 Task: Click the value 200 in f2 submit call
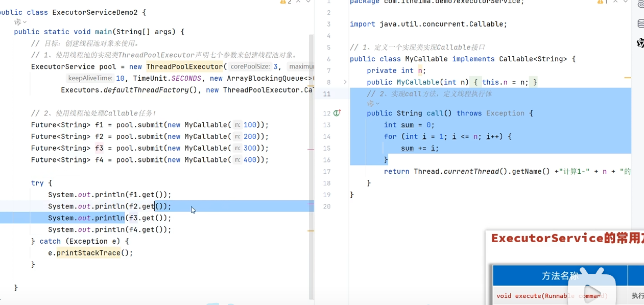tap(250, 136)
